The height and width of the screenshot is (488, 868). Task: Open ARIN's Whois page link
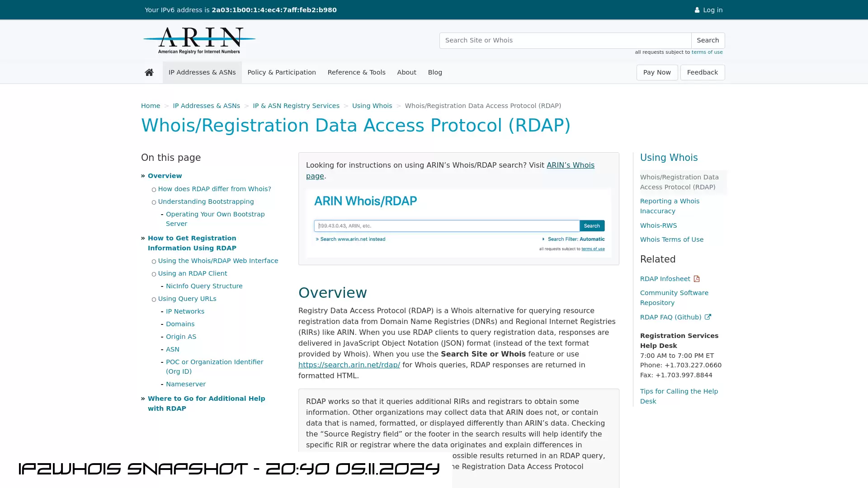(570, 165)
